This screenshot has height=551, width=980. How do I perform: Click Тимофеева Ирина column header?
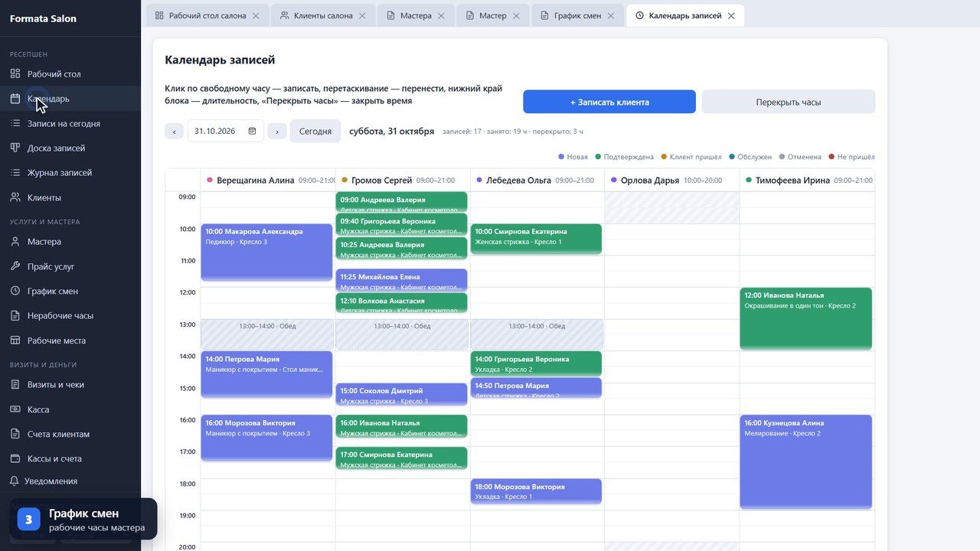[x=807, y=180]
